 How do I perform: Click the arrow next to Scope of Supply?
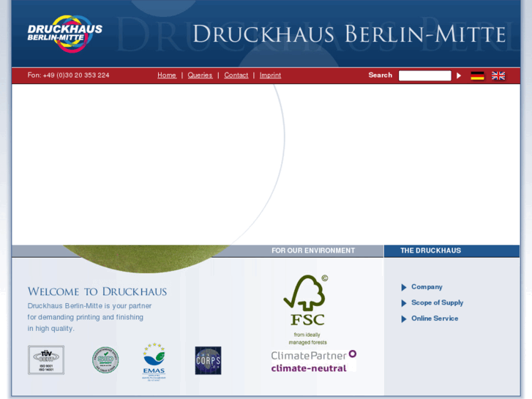click(x=403, y=303)
